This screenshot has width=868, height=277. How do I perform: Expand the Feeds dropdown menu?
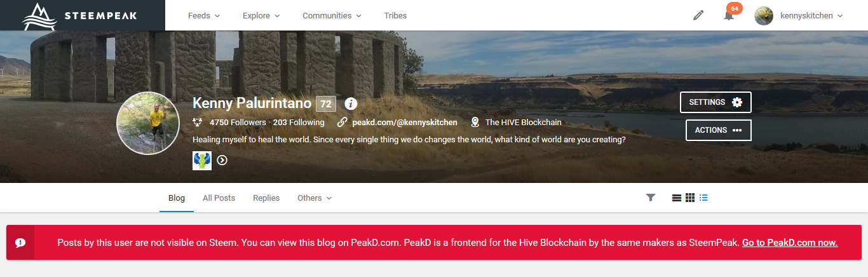pos(204,15)
